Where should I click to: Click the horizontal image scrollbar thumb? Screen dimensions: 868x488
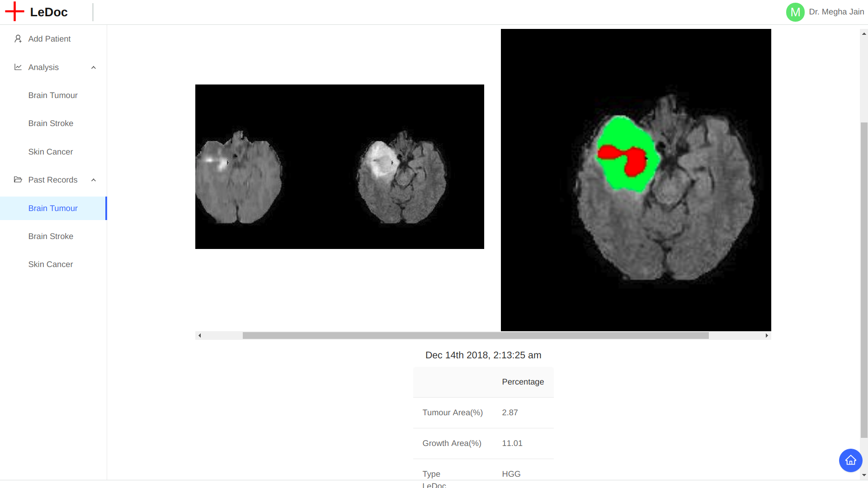tap(476, 336)
